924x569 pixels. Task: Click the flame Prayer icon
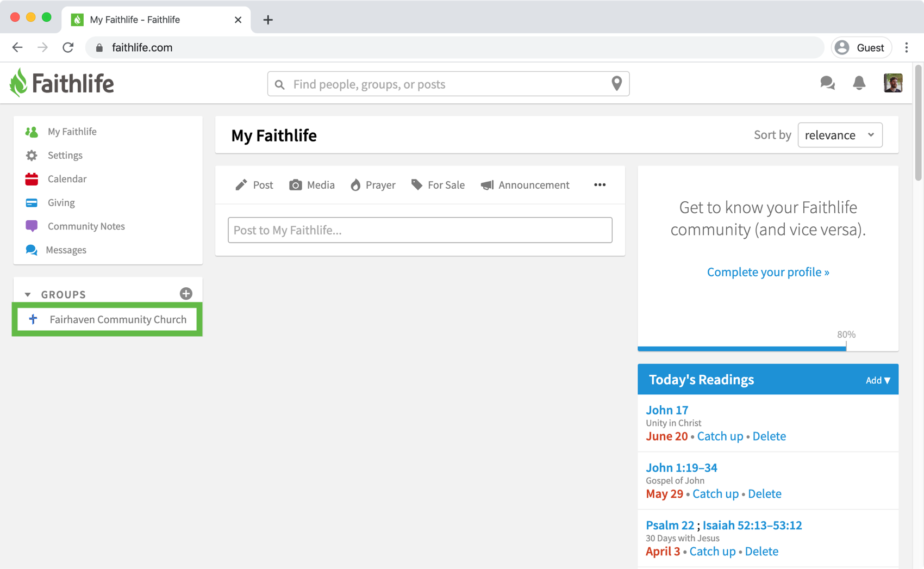pyautogui.click(x=355, y=185)
